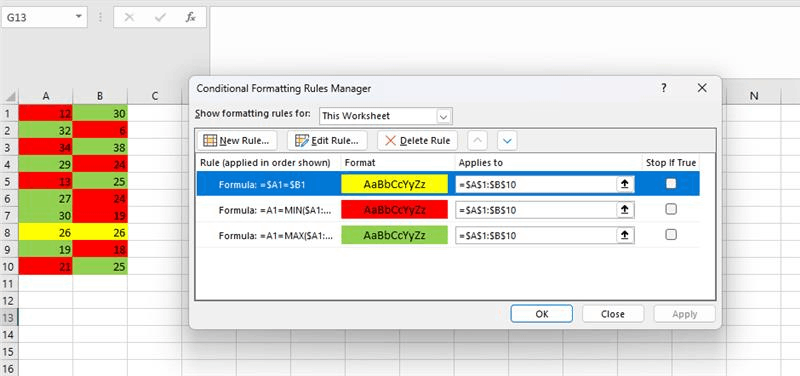The width and height of the screenshot is (800, 376).
Task: Click the Insert Function fx icon
Action: (190, 17)
